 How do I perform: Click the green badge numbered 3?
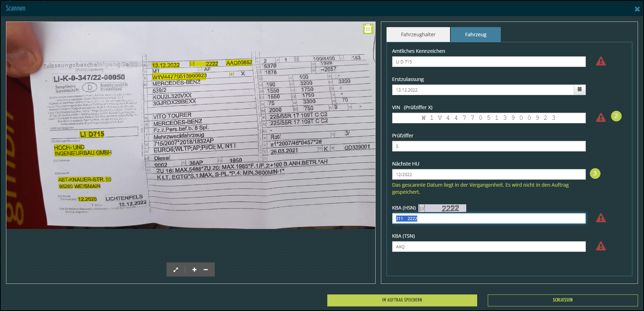point(595,173)
